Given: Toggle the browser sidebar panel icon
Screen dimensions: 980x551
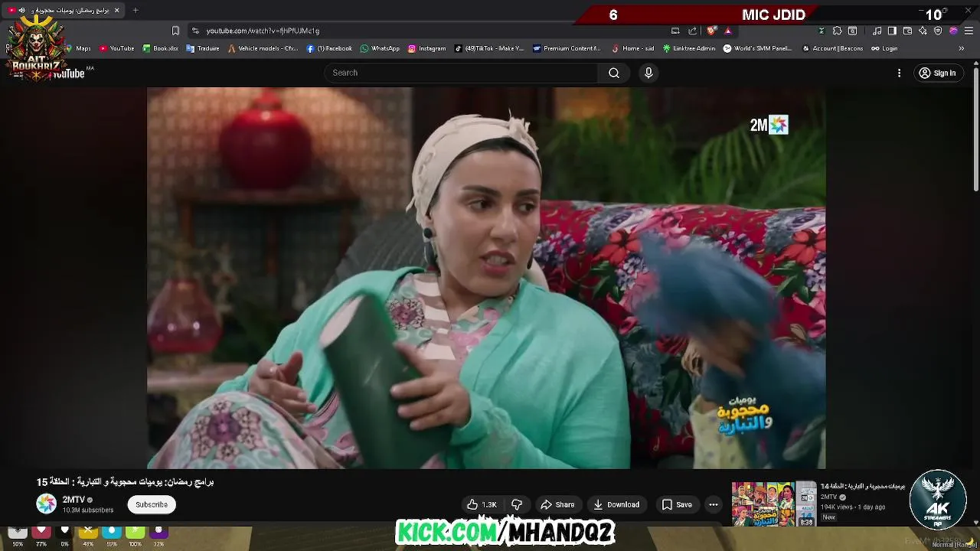Looking at the screenshot, I should click(892, 31).
